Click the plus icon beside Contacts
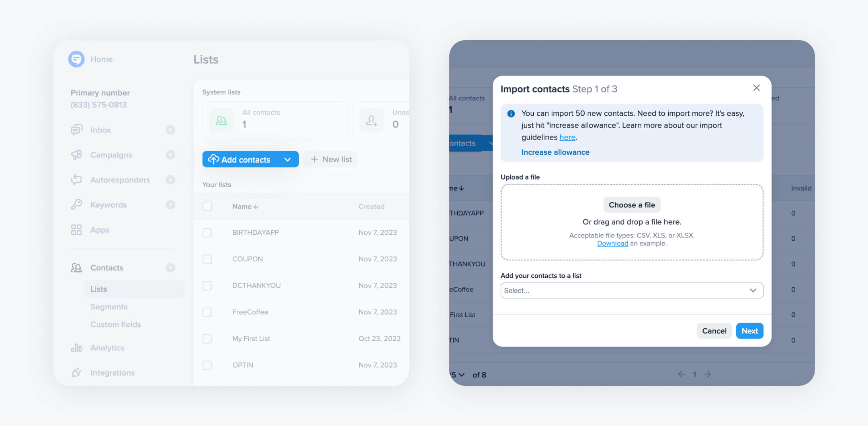The width and height of the screenshot is (868, 426). click(171, 267)
